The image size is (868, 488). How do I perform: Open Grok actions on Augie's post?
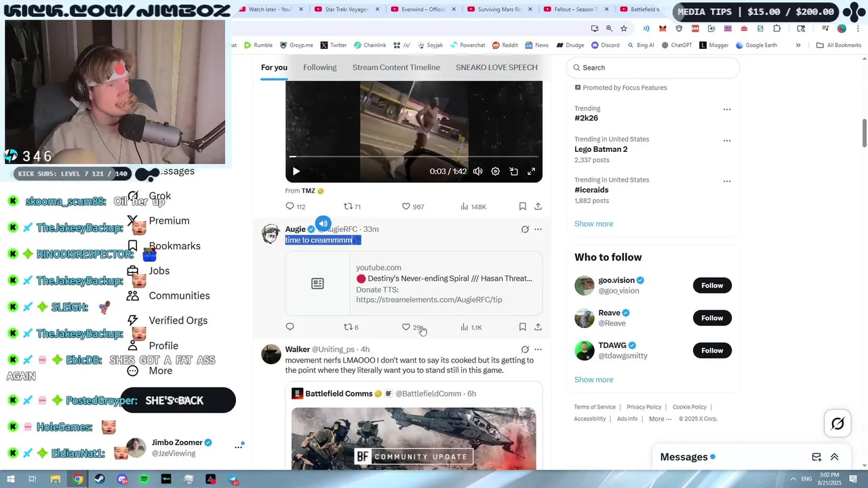(x=525, y=229)
